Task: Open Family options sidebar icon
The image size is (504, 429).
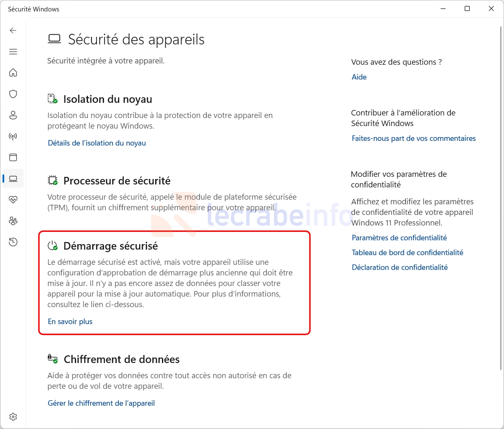Action: [x=13, y=221]
